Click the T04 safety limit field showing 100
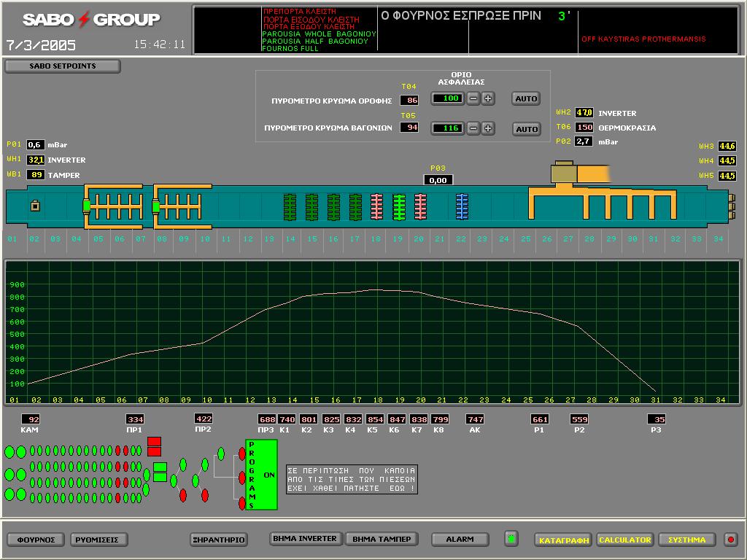 pyautogui.click(x=447, y=98)
